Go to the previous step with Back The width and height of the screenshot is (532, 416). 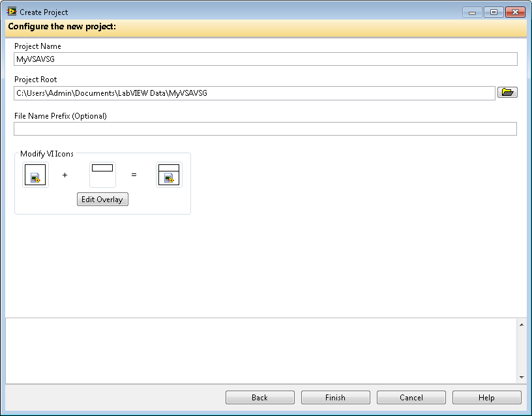pyautogui.click(x=259, y=398)
